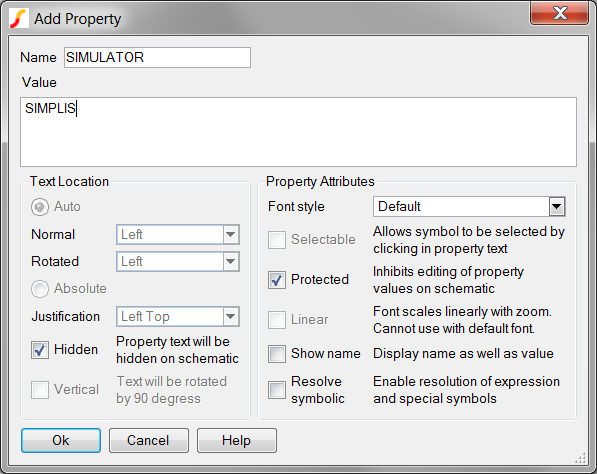Toggle the Vertical checkbox
This screenshot has width=597, height=474.
coord(40,390)
